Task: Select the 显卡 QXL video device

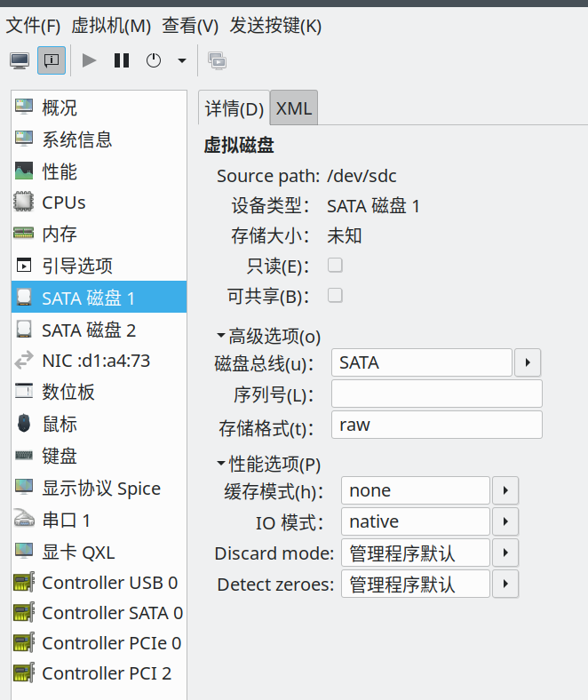Action: click(78, 552)
